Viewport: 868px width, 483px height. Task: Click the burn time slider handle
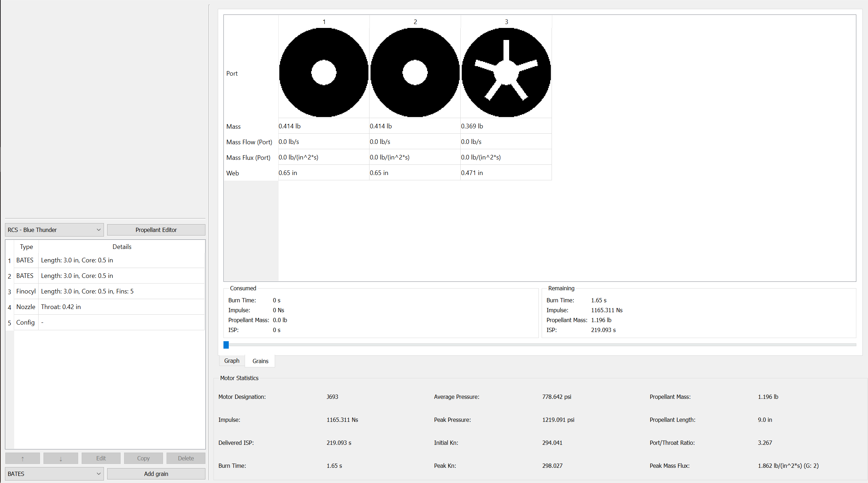pyautogui.click(x=226, y=345)
